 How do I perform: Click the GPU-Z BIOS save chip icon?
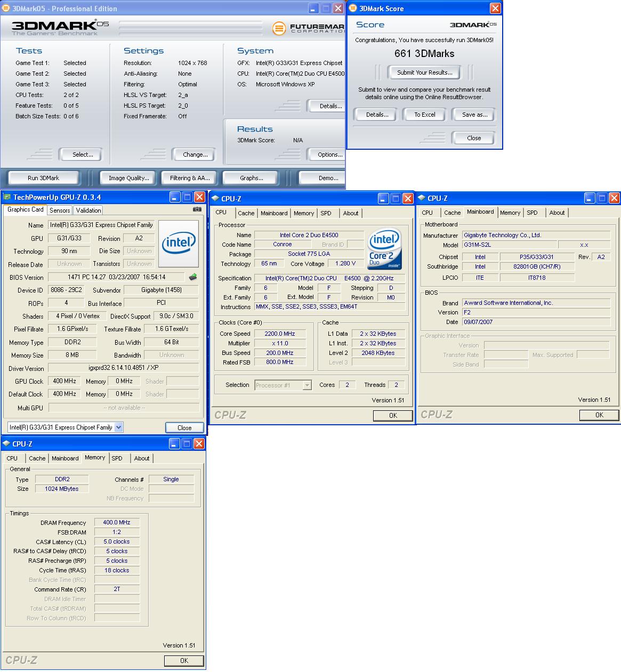(x=193, y=277)
